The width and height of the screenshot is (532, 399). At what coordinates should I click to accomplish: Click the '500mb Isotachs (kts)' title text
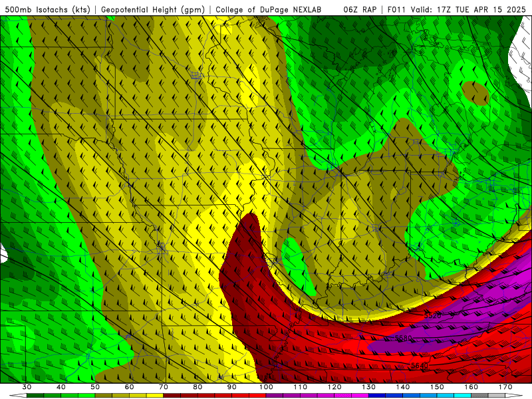pos(47,9)
